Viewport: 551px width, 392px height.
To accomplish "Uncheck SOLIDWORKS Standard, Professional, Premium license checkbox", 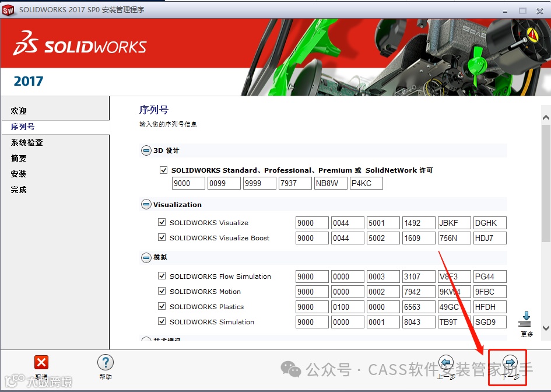I will 163,170.
